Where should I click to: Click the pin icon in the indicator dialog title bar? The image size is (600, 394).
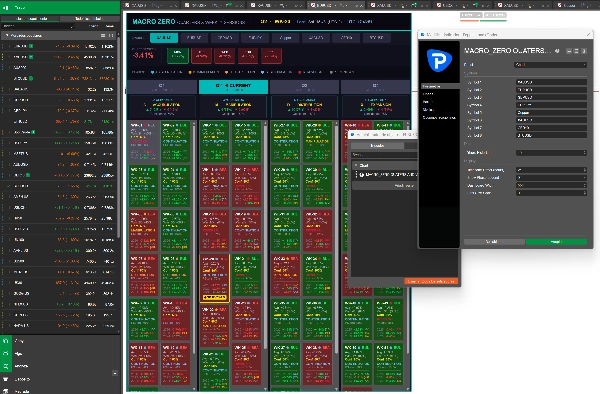pyautogui.click(x=589, y=34)
